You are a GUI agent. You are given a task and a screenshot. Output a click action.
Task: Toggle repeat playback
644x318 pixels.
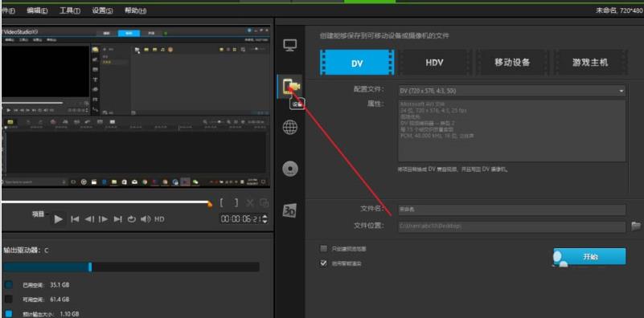click(131, 219)
